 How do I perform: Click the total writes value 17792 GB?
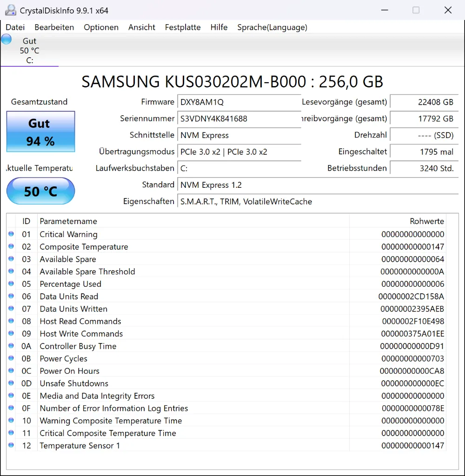coord(424,119)
